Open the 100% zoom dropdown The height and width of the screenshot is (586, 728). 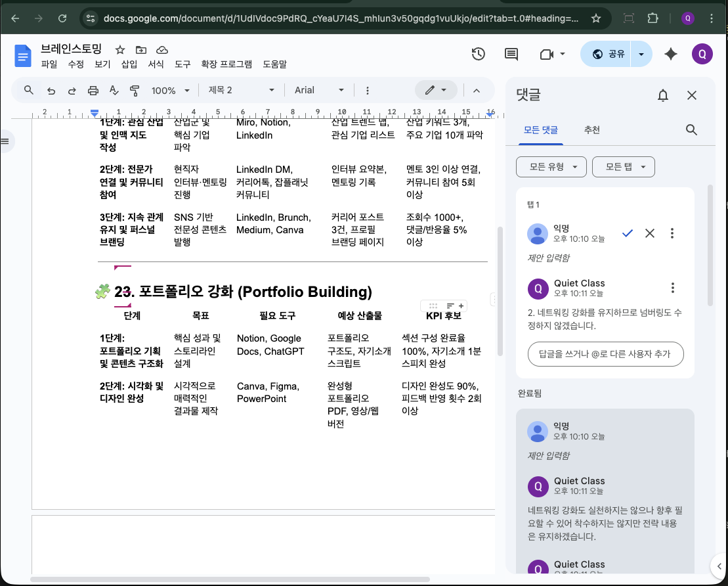(x=170, y=90)
